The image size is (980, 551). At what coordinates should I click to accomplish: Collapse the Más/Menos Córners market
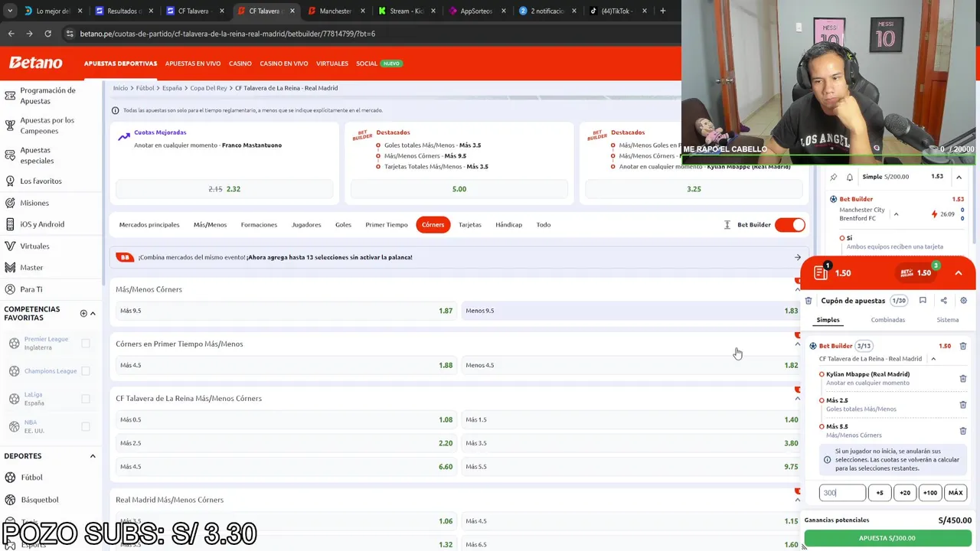(x=797, y=289)
